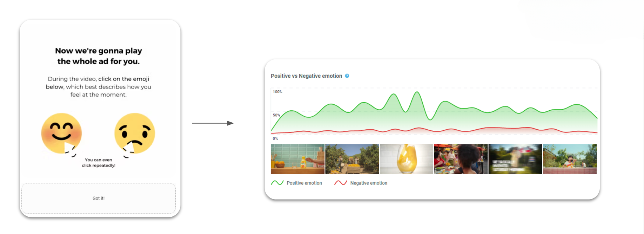Click the Positive vs Negative emotion title
Image resolution: width=644 pixels, height=234 pixels.
(306, 76)
